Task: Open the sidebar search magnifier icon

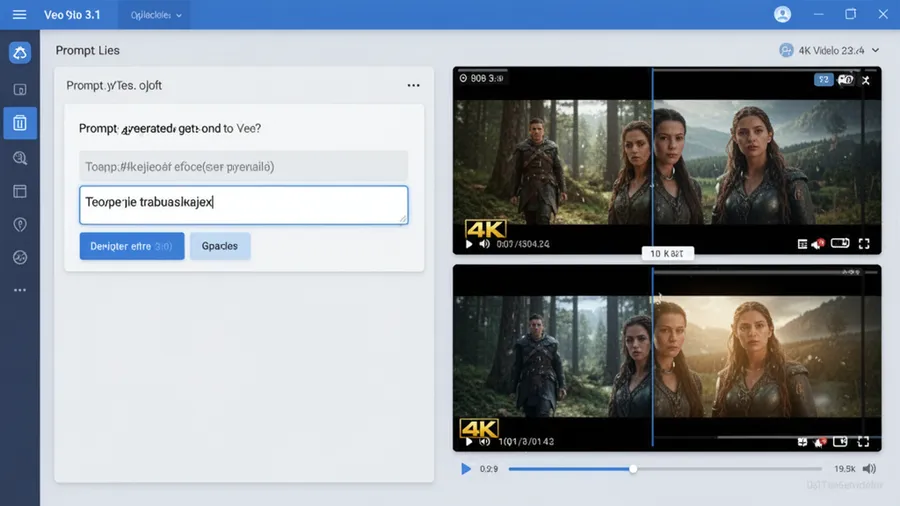Action: (20, 158)
